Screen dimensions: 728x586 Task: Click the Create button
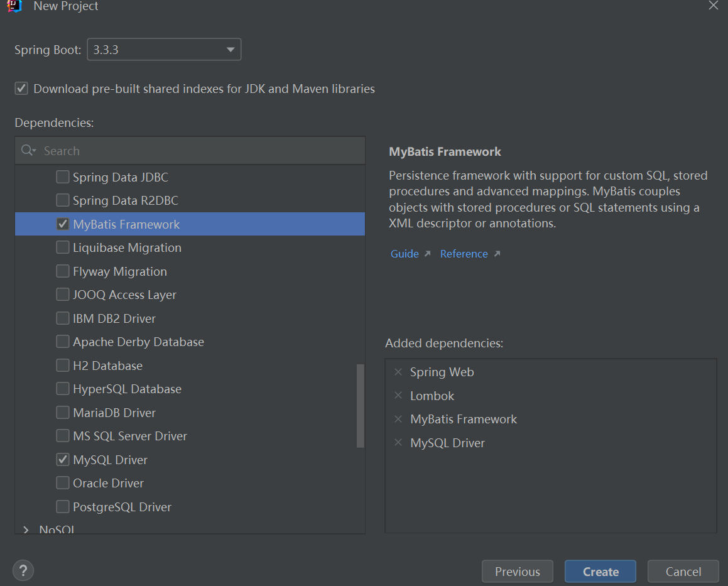[x=600, y=571]
